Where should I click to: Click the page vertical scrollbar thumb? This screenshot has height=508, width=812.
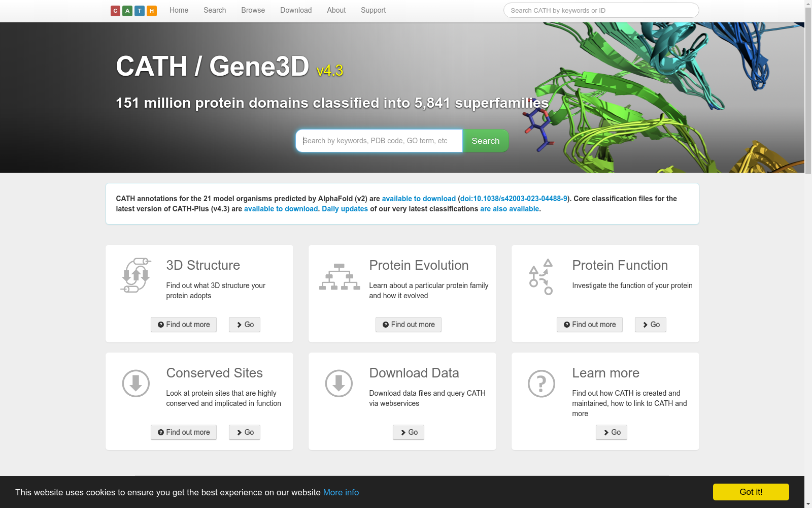(x=808, y=90)
